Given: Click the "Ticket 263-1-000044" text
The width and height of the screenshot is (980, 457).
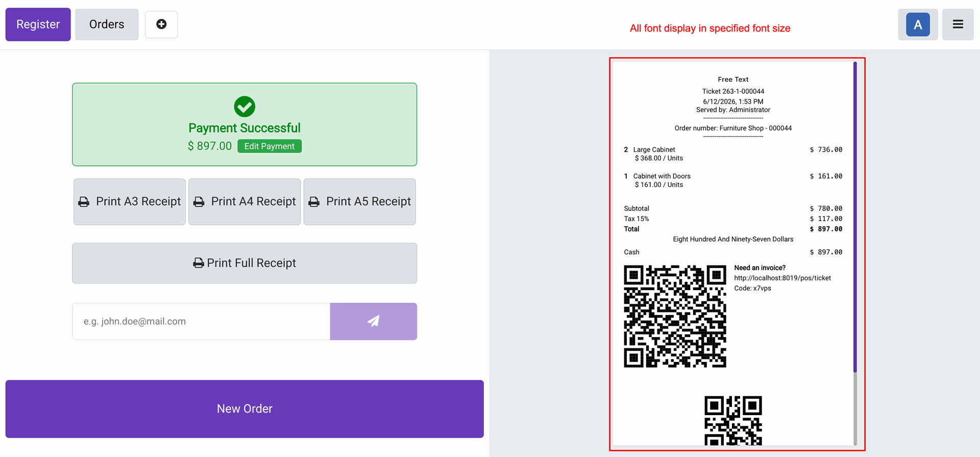Looking at the screenshot, I should point(733,91).
